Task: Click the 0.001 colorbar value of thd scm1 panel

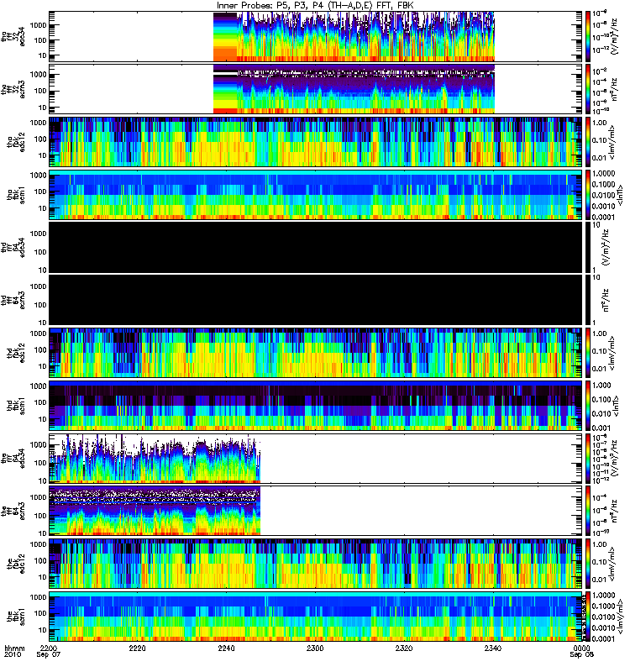Action: click(601, 428)
